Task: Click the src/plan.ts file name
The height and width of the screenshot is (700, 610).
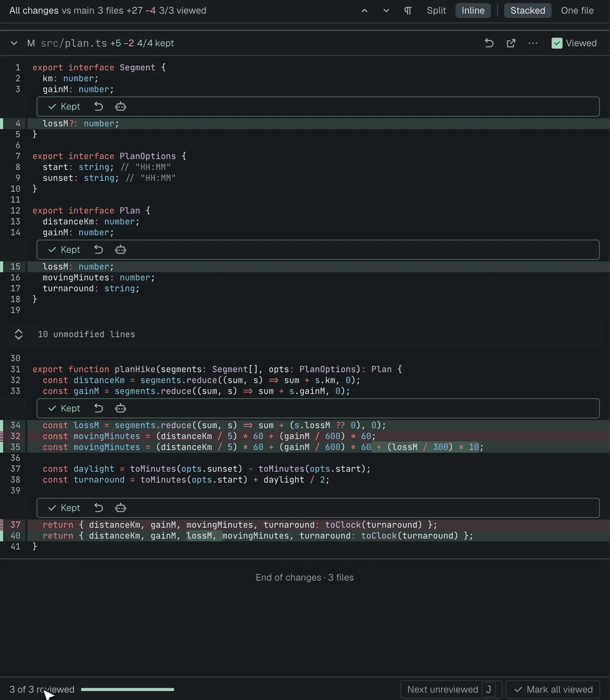Action: click(74, 43)
